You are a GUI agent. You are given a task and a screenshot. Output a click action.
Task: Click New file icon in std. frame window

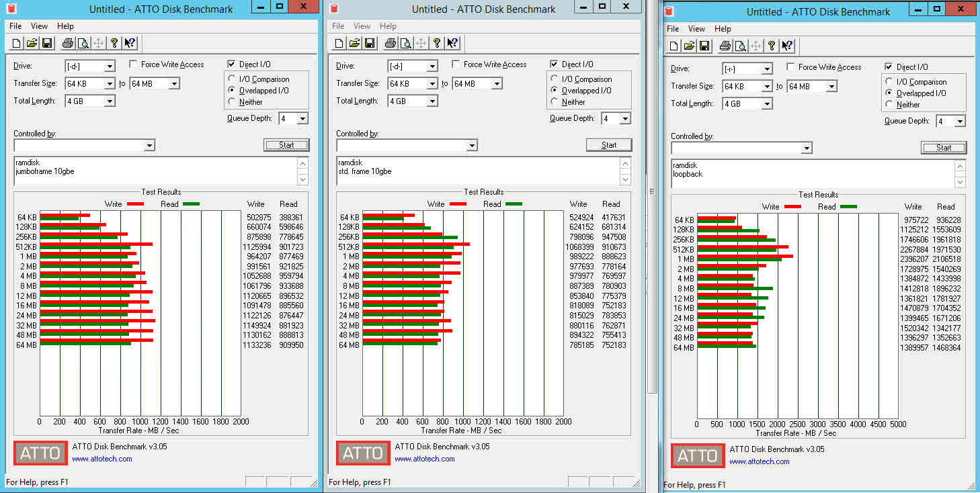tap(339, 44)
